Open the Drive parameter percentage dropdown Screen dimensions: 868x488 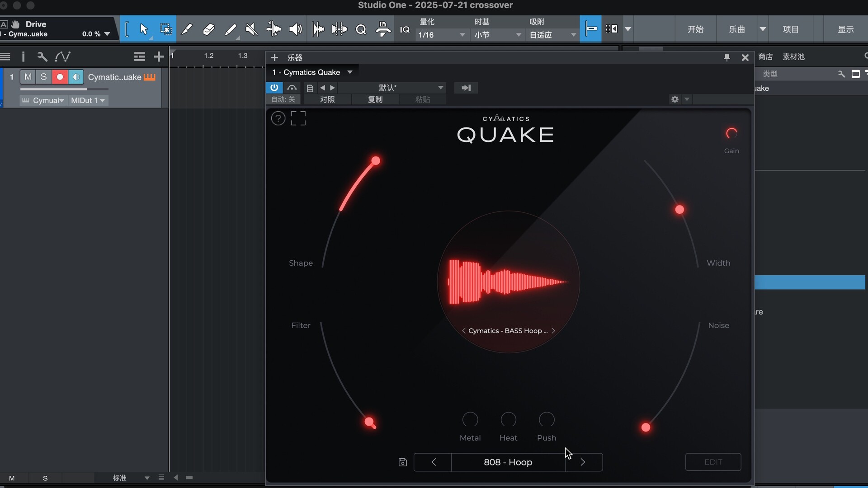(107, 34)
